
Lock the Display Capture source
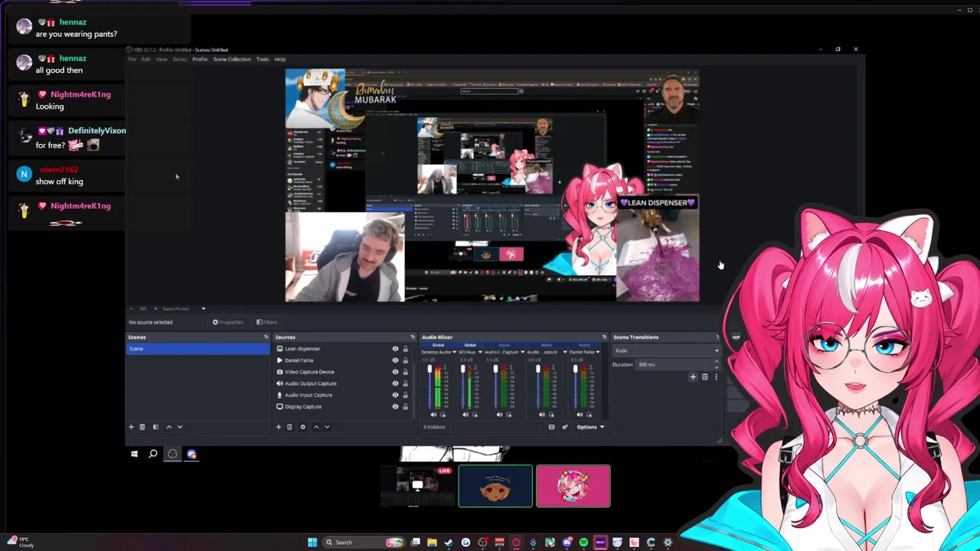(405, 406)
